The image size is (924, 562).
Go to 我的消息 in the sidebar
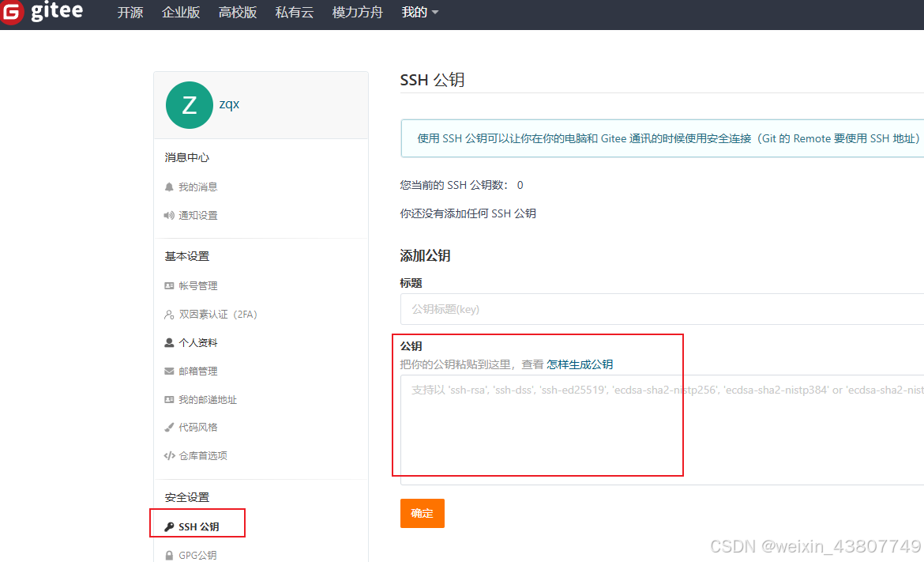198,187
